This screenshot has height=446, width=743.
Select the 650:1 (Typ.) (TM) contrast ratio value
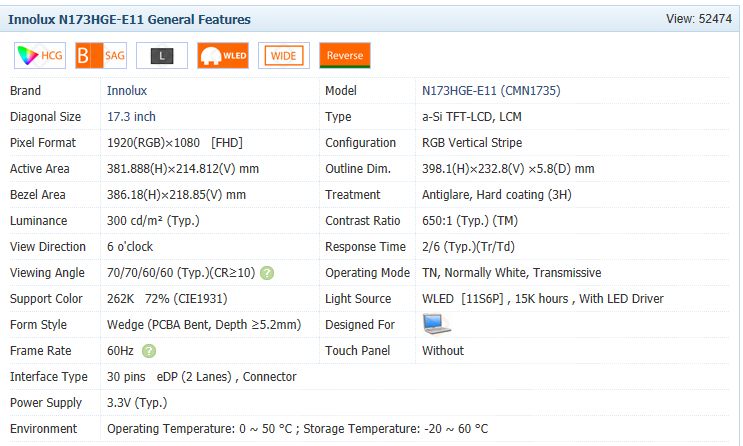click(x=470, y=221)
